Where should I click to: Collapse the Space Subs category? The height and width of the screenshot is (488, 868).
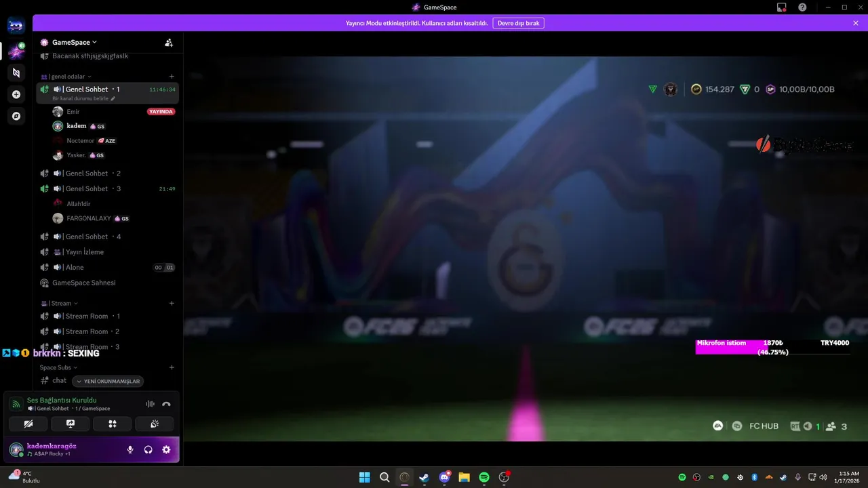[58, 367]
